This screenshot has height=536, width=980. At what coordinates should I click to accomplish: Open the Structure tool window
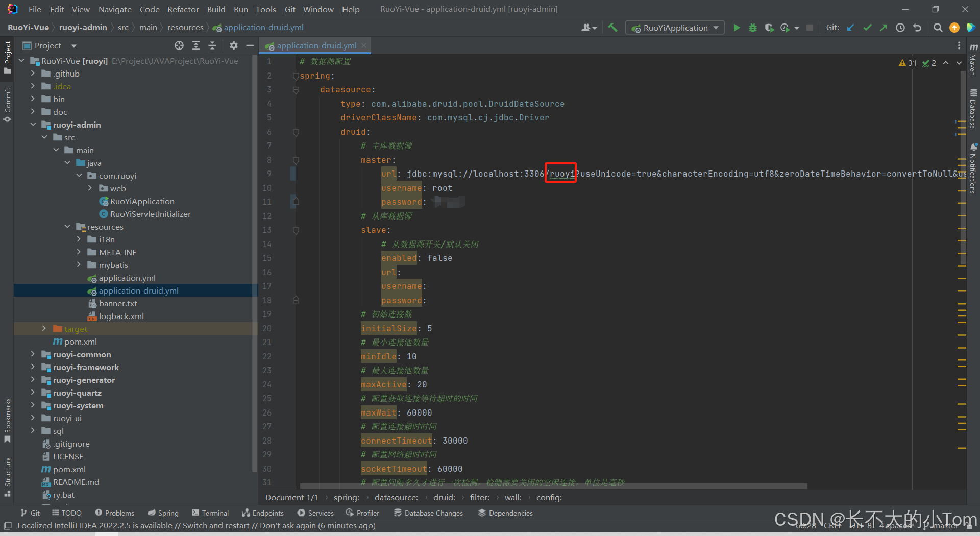(7, 477)
